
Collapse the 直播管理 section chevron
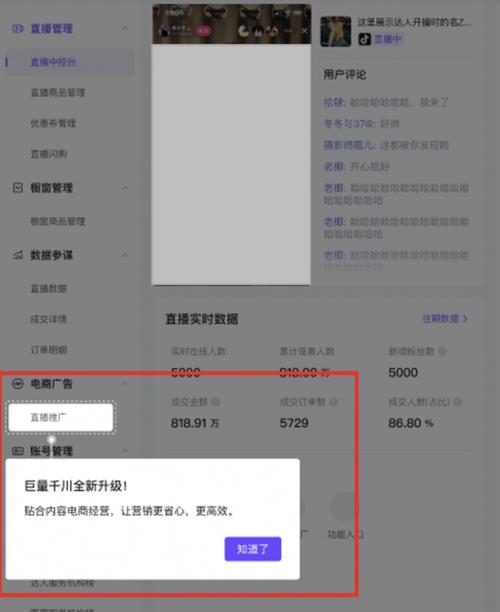[125, 28]
